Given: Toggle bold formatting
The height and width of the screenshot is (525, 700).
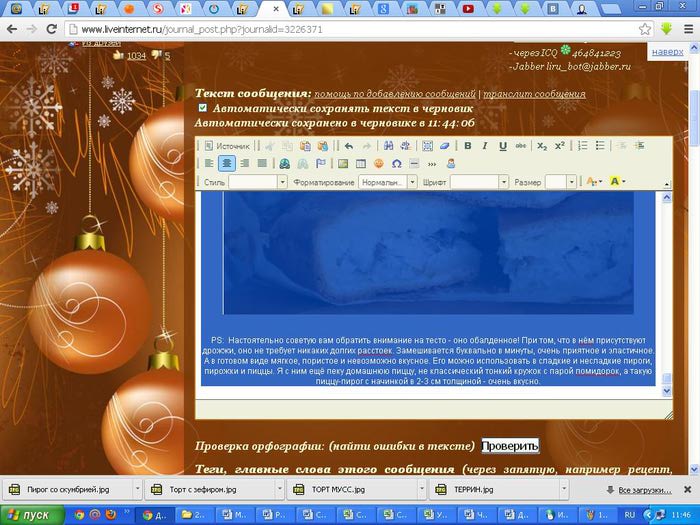Looking at the screenshot, I should (x=468, y=146).
